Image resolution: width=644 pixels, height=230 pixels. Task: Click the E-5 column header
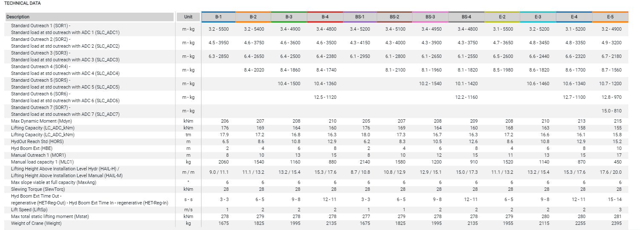[610, 17]
